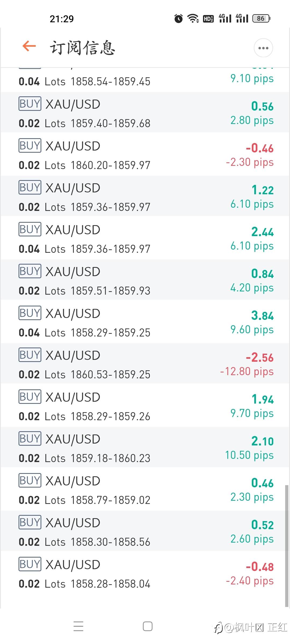Image resolution: width=290 pixels, height=644 pixels.
Task: Tap the orange back arrow
Action: [29, 46]
